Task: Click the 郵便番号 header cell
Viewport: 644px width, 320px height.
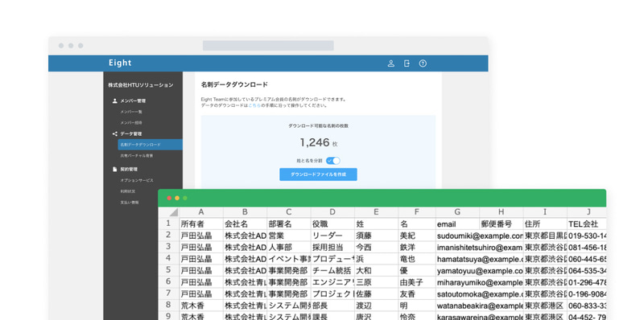Action: tap(502, 224)
